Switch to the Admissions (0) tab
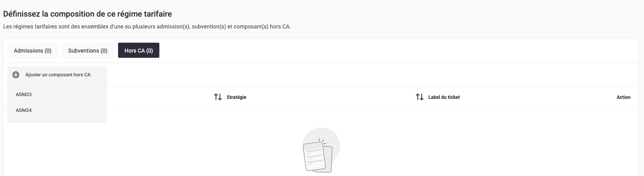This screenshot has height=176, width=644. pyautogui.click(x=32, y=51)
